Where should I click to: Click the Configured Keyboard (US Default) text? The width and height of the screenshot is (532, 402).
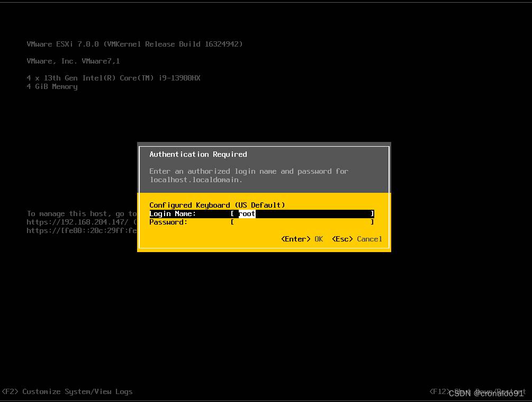click(x=217, y=205)
